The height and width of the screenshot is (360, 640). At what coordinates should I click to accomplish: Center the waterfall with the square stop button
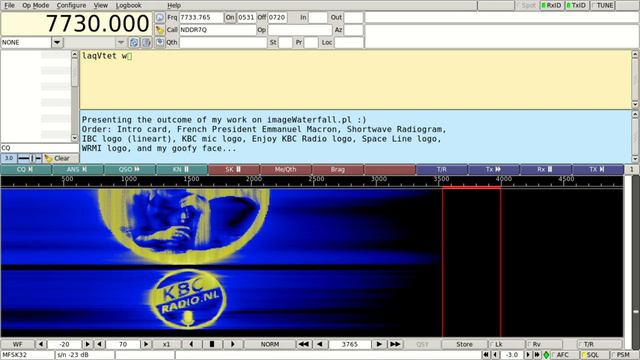click(212, 344)
